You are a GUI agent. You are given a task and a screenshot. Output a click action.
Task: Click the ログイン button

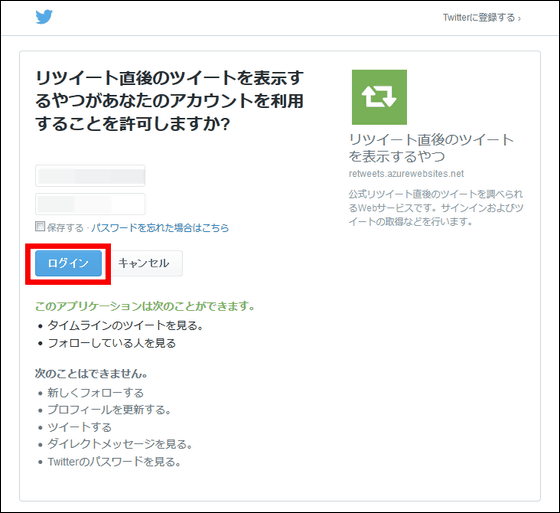tap(68, 263)
